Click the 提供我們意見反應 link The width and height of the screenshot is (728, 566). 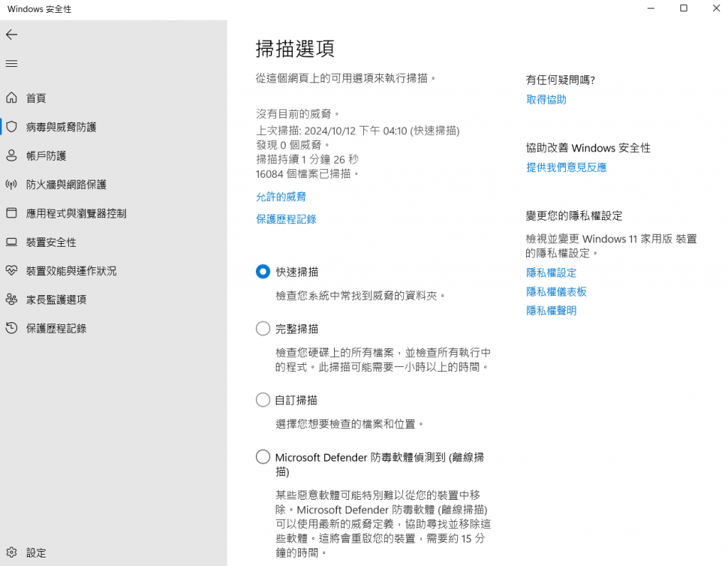tap(567, 167)
